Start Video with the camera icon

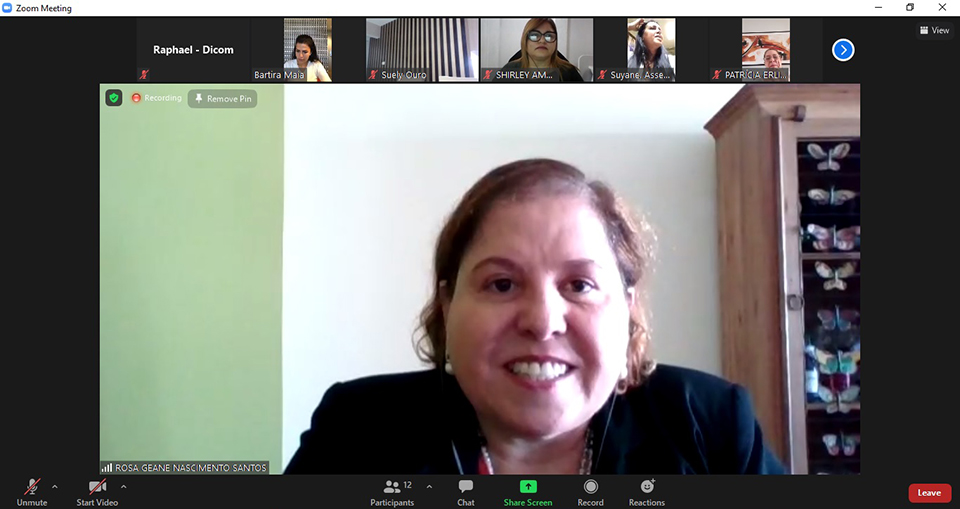pyautogui.click(x=97, y=488)
